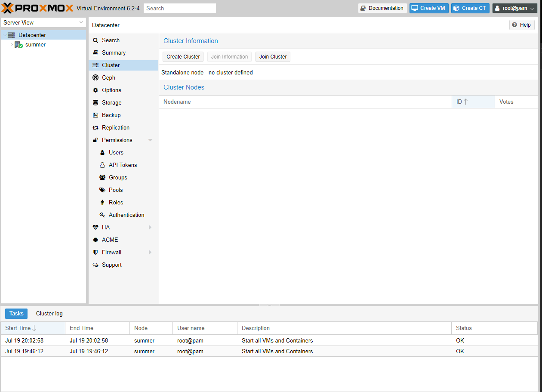The width and height of the screenshot is (542, 392).
Task: Open the root@pam user menu
Action: 514,8
